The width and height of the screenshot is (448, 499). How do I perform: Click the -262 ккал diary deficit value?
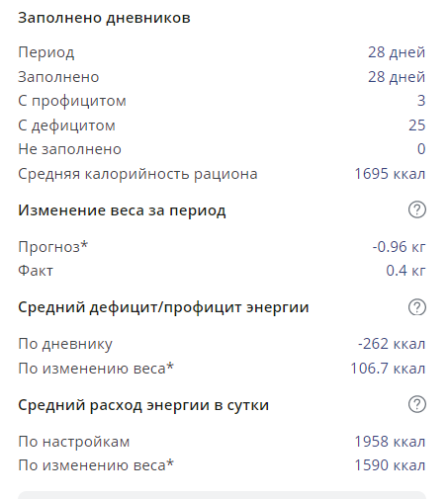[x=392, y=344]
